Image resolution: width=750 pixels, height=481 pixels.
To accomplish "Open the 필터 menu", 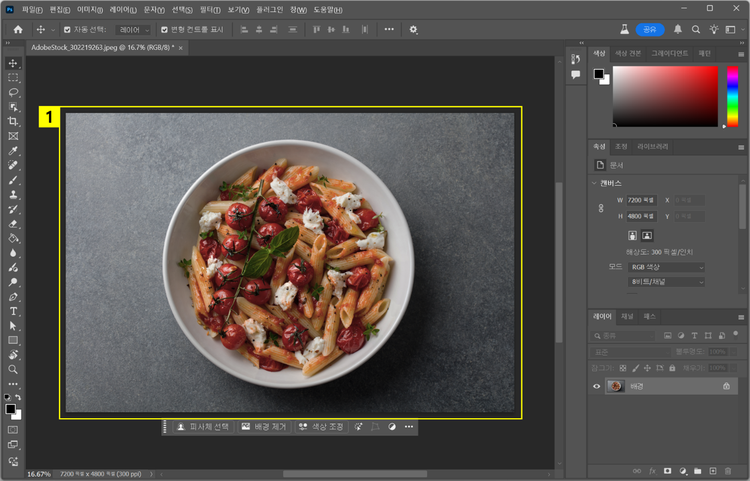I will pyautogui.click(x=209, y=9).
